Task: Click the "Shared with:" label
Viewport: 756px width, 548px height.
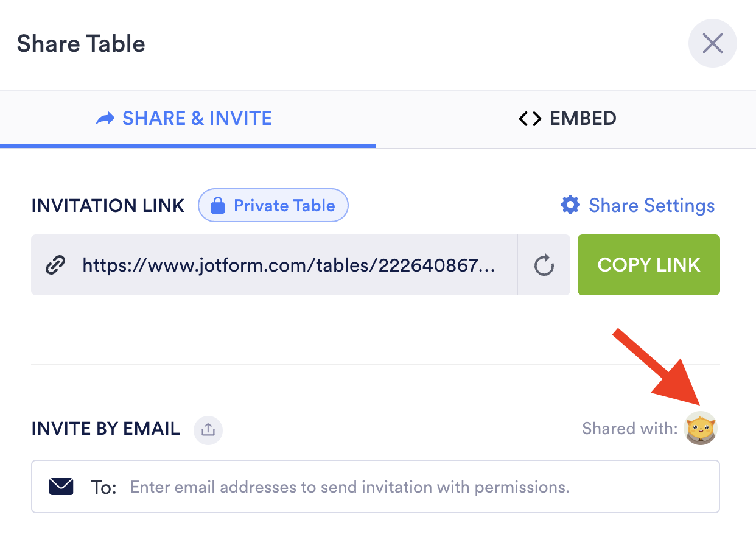Action: 629,429
